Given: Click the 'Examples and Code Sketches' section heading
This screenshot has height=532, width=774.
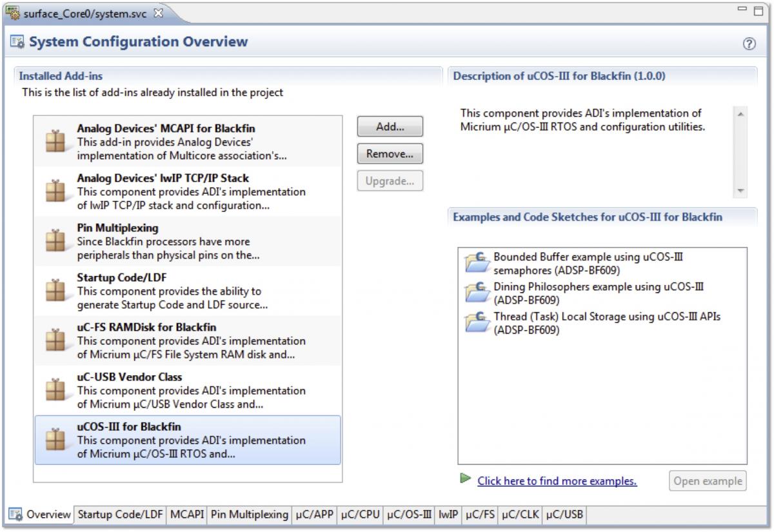Looking at the screenshot, I should pyautogui.click(x=588, y=217).
